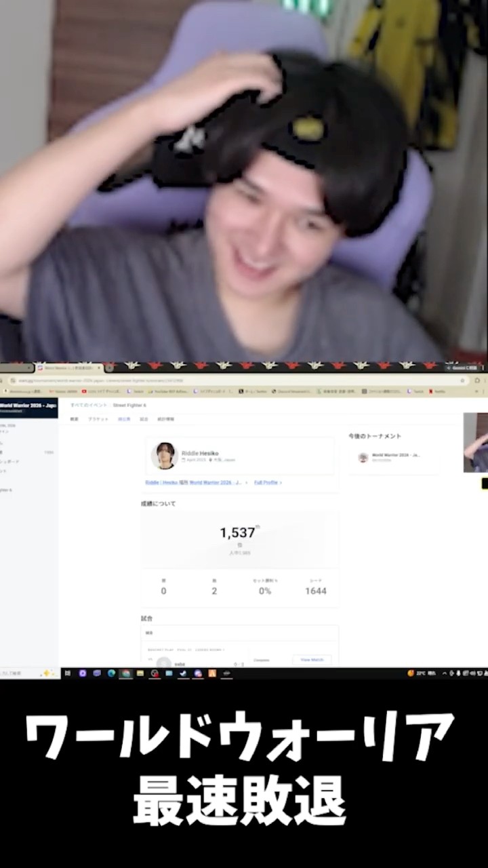The height and width of the screenshot is (868, 488).
Task: Click the 1,537 placement number
Action: [x=238, y=533]
